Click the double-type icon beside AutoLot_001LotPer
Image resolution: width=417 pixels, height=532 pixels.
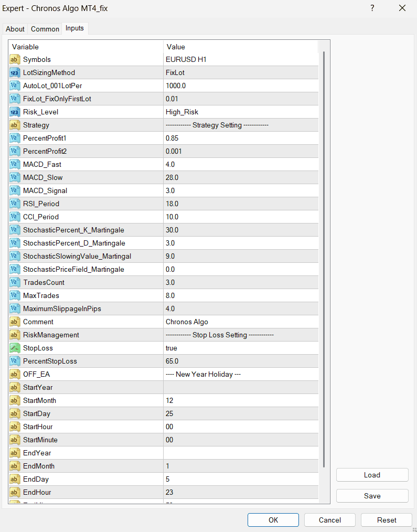pos(15,86)
